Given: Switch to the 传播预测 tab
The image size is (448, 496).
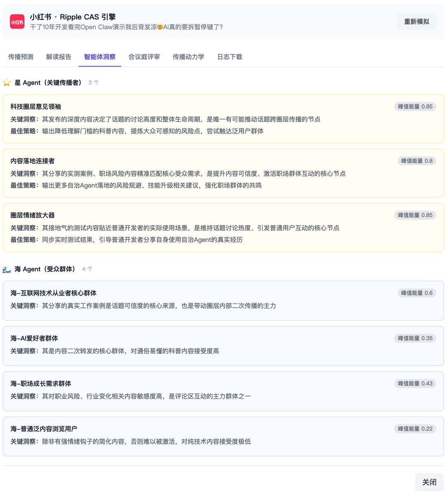Looking at the screenshot, I should point(21,57).
